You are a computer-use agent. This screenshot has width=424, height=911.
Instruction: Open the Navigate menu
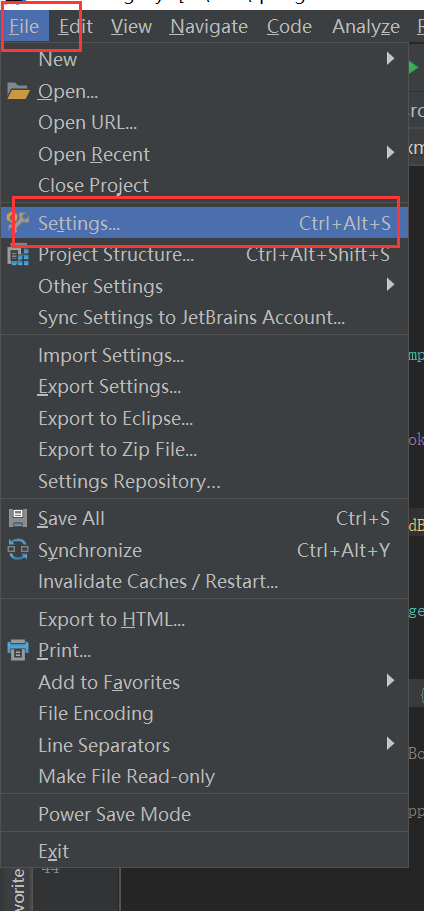tap(209, 27)
